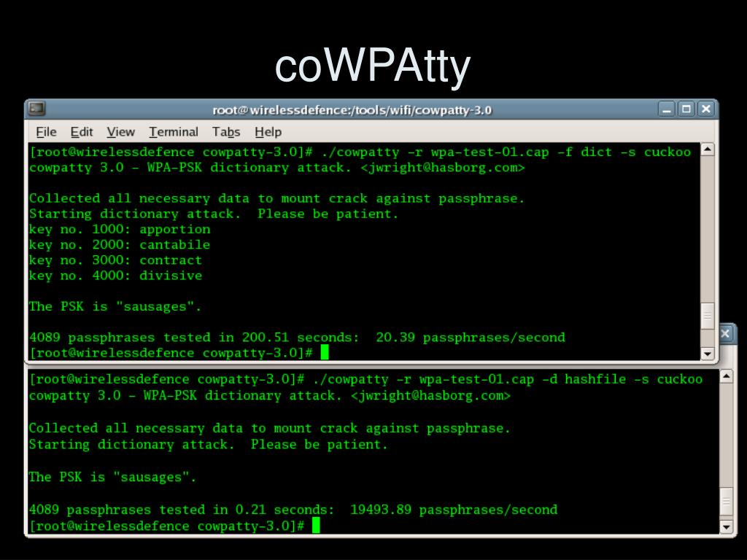Close the background terminal window

click(x=726, y=334)
